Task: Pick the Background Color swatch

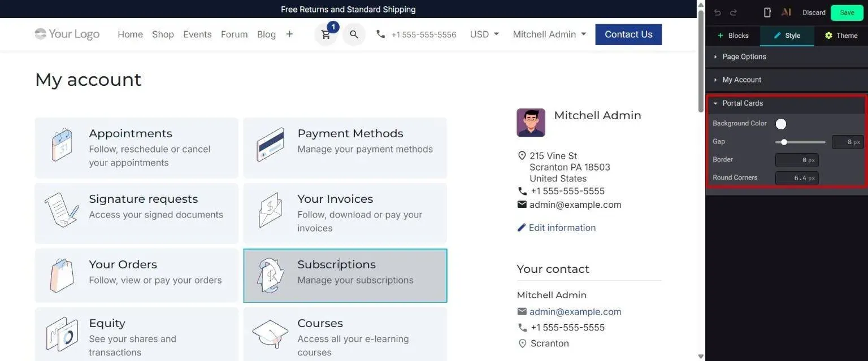Action: click(781, 124)
